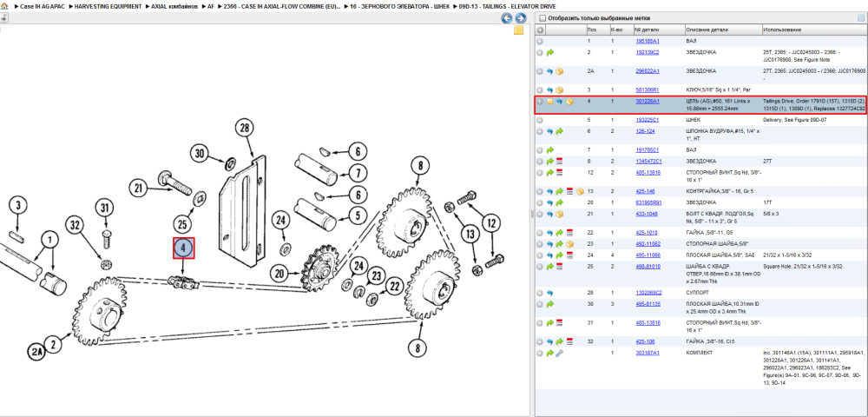Viewport: 868px width, 417px height.
Task: Click red list icon in row 485-13816 position 12
Action: 559,173
